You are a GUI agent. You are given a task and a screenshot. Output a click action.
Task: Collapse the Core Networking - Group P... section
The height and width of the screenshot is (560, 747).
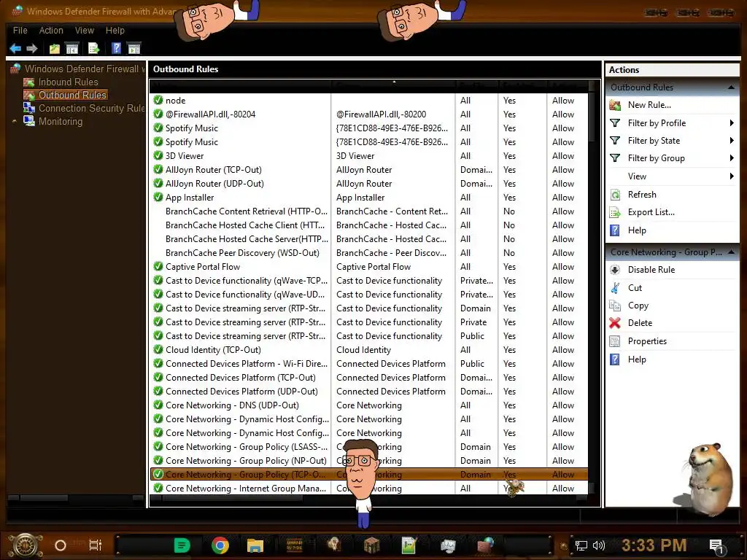click(x=731, y=252)
